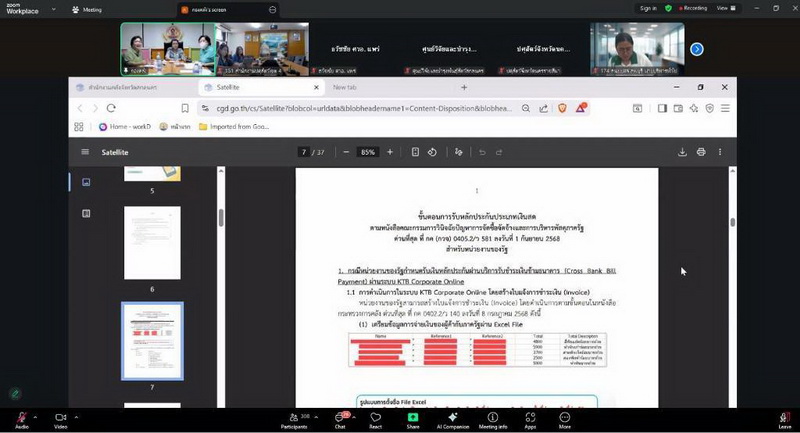Toggle the PDF sidebar hamburger menu
The image size is (800, 433).
[85, 152]
